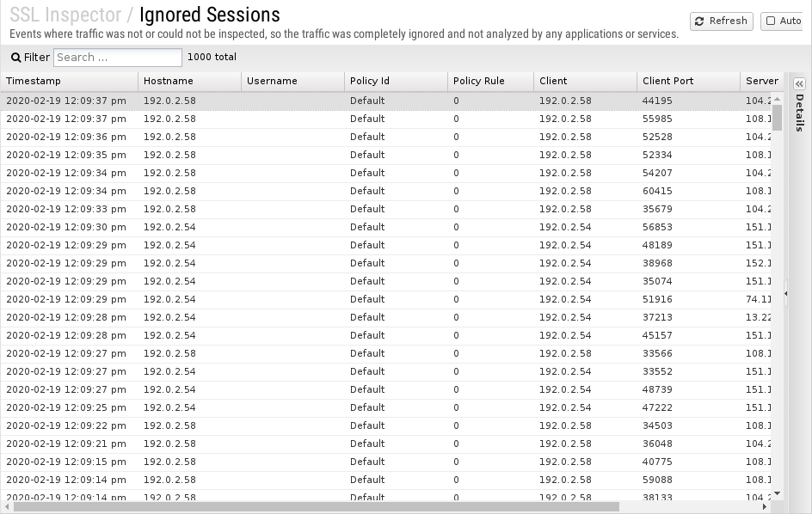This screenshot has height=514, width=812.
Task: Click the side panel collapse arrow handle
Action: click(x=785, y=293)
